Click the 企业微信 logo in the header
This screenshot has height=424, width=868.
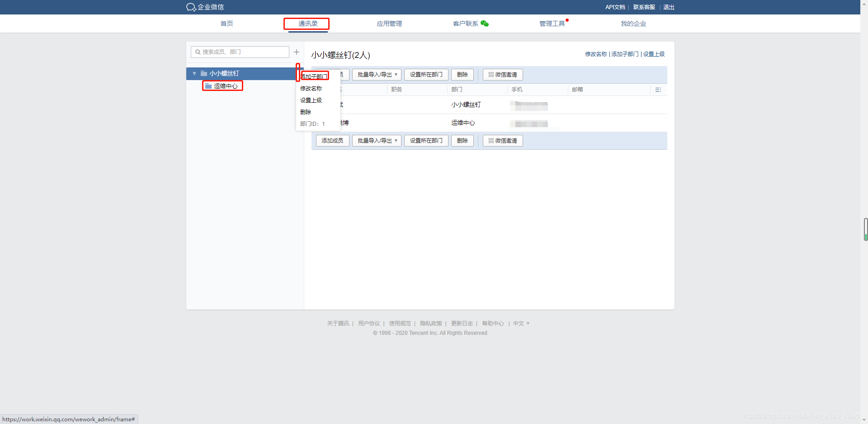tap(205, 7)
